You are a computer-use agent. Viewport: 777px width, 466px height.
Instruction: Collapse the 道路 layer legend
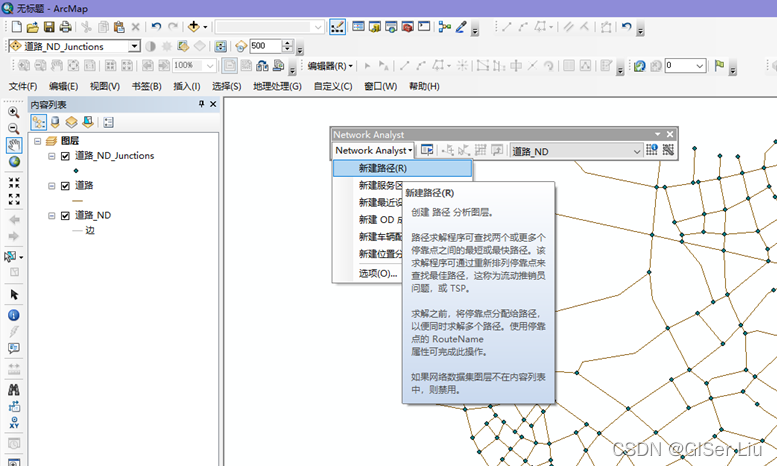pyautogui.click(x=52, y=186)
